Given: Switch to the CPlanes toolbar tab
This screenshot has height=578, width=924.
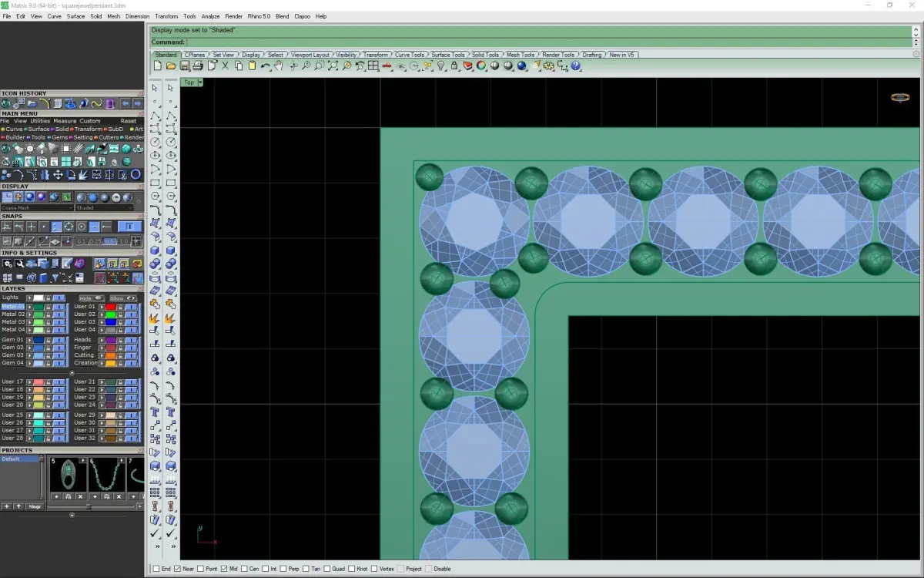Looking at the screenshot, I should point(194,55).
